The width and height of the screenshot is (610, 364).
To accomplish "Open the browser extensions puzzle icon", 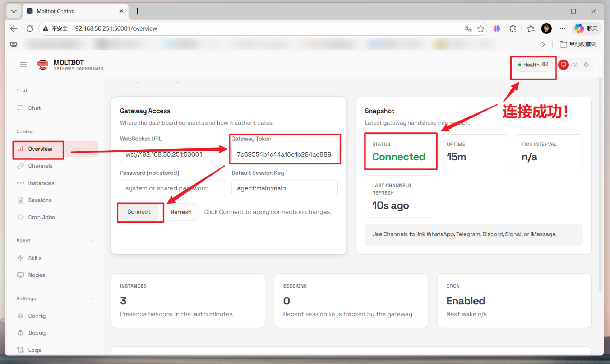I will point(513,29).
